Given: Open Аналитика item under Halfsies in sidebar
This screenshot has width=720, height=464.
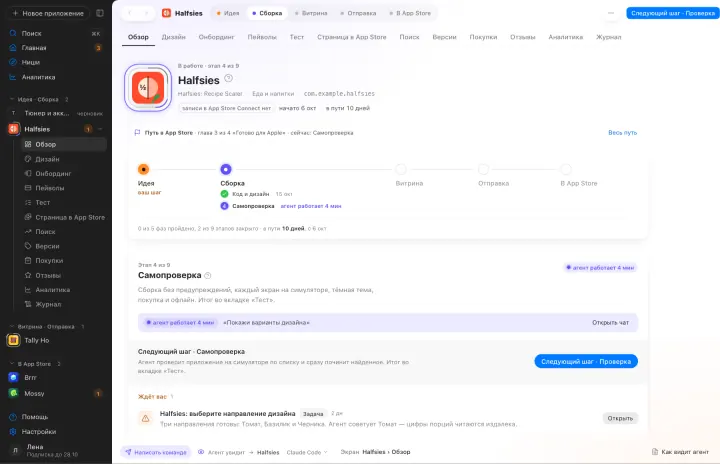Looking at the screenshot, I should click(x=63, y=290).
